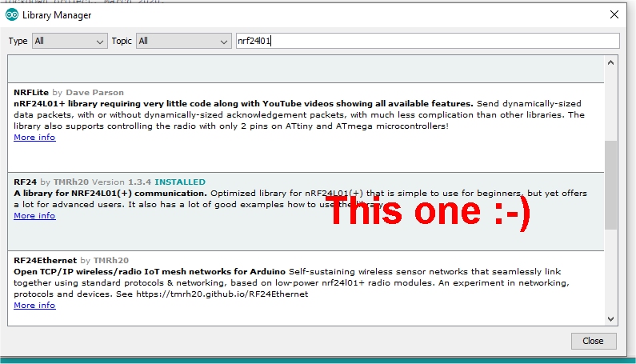This screenshot has width=636, height=364.
Task: Click the Library Manager title bar text
Action: pyautogui.click(x=58, y=15)
